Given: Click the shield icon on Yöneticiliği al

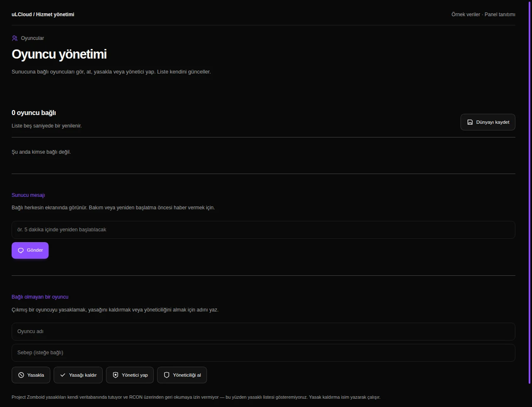Looking at the screenshot, I should [167, 375].
